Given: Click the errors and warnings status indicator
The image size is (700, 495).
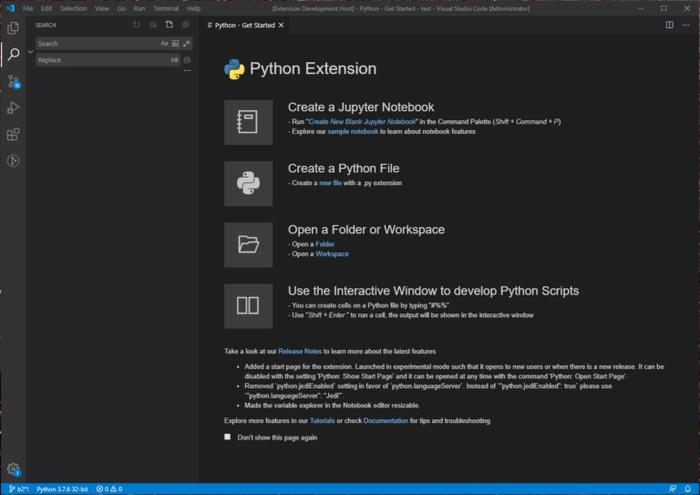Looking at the screenshot, I should (x=109, y=489).
